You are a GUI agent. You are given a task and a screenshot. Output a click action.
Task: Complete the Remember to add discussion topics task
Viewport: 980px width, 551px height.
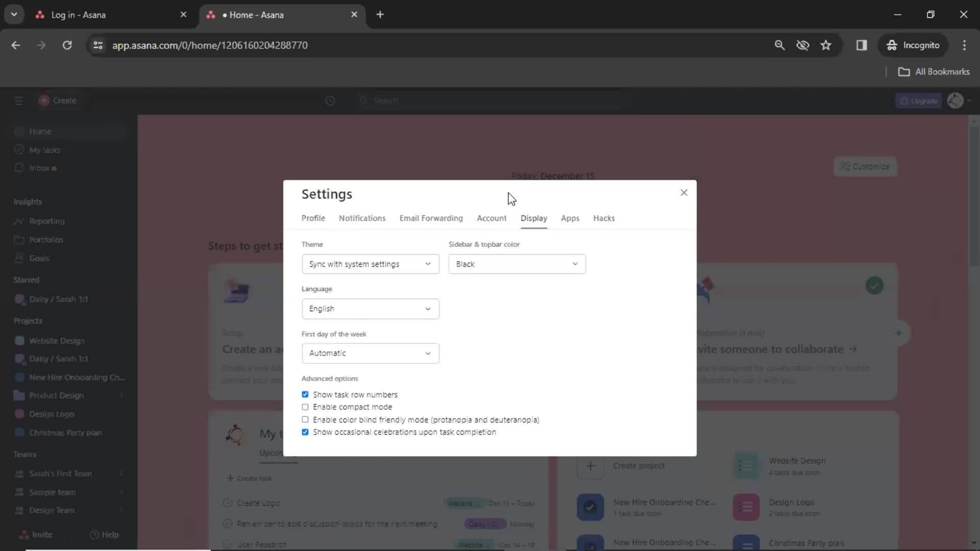228,523
